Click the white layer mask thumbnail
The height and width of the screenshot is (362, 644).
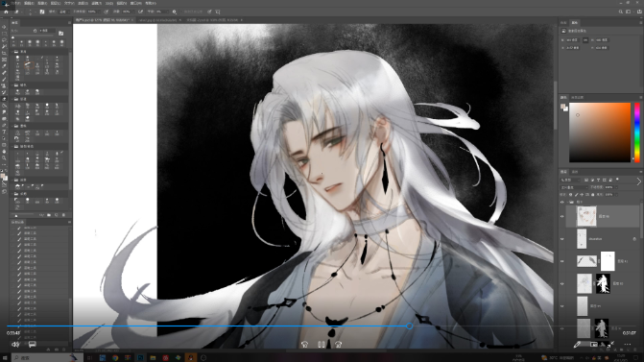[608, 261]
